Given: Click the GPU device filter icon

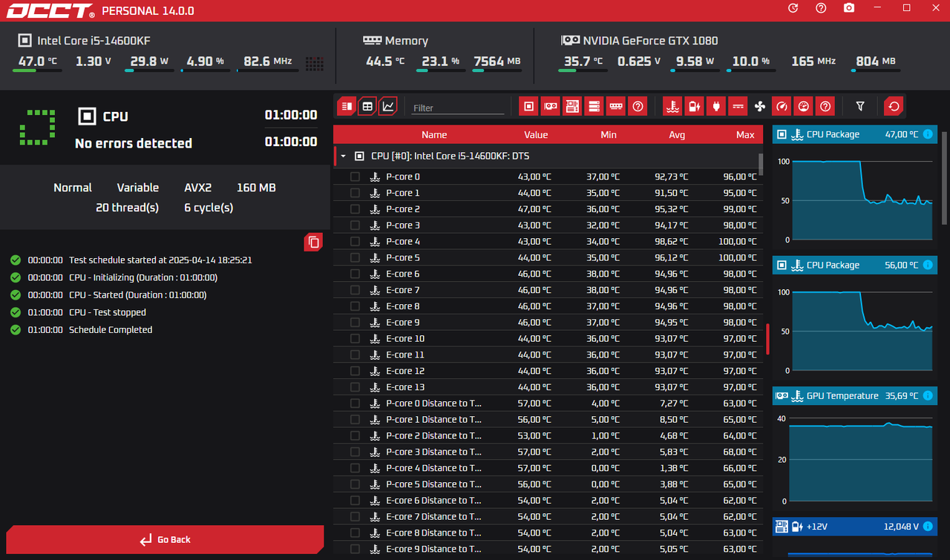Looking at the screenshot, I should [x=550, y=106].
